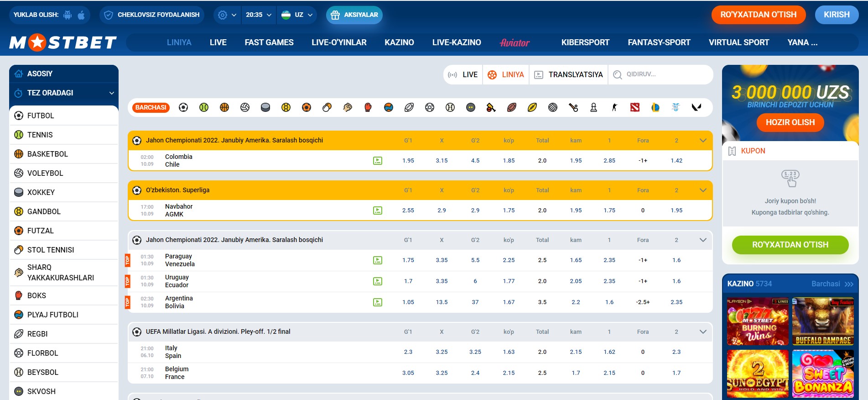Open the stream icon for Navbahor vs AGMK

378,211
